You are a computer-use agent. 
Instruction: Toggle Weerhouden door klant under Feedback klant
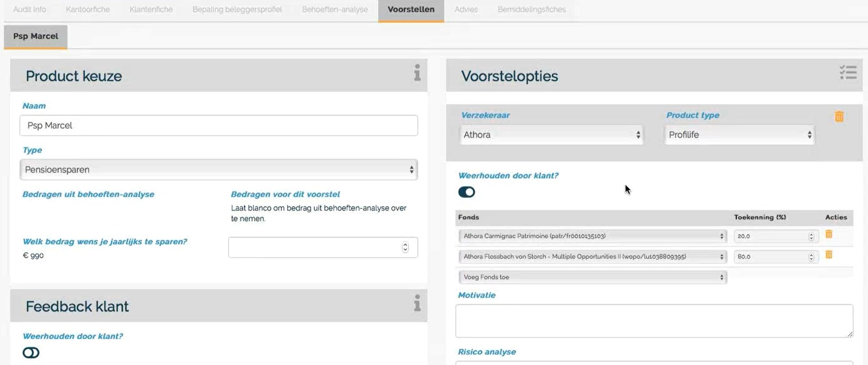[31, 353]
